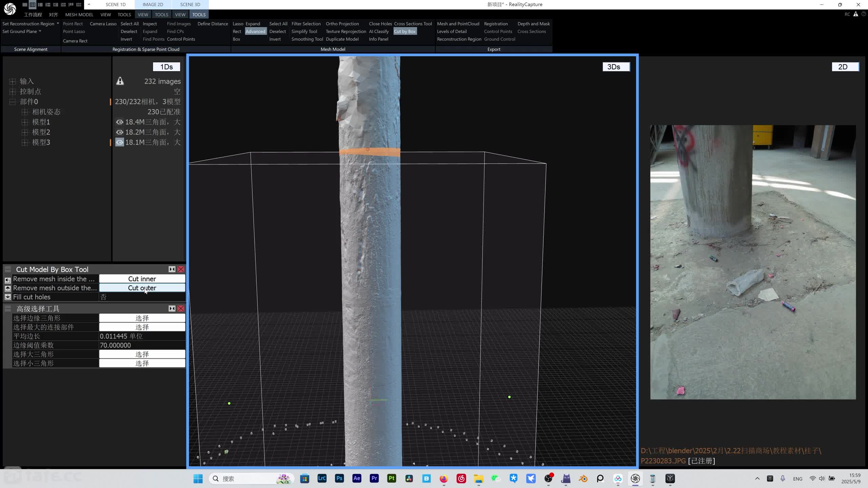Expand the 模型2 tree node
The height and width of the screenshot is (488, 868).
pyautogui.click(x=25, y=132)
